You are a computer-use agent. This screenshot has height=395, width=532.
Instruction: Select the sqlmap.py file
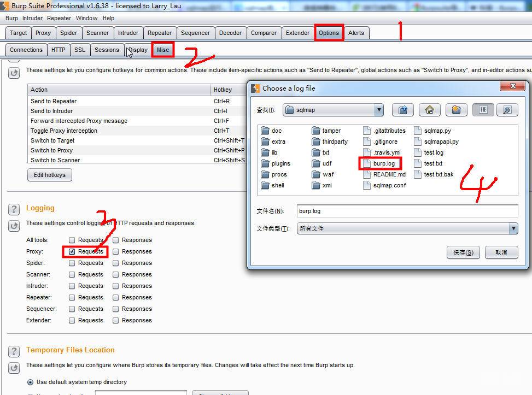(433, 131)
